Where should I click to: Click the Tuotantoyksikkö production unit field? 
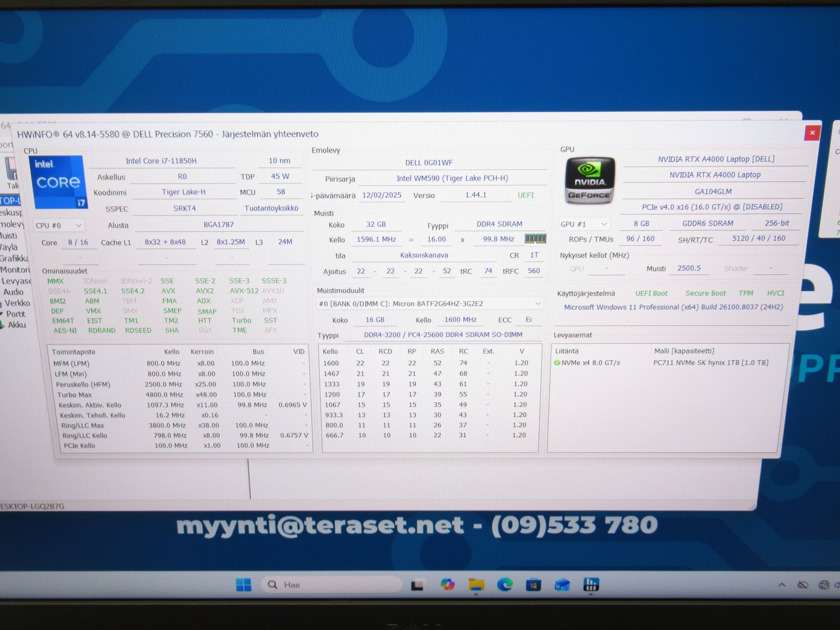271,208
